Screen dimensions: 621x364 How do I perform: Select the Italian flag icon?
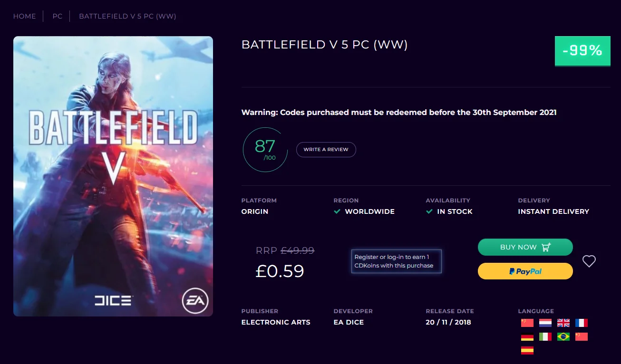pyautogui.click(x=545, y=337)
